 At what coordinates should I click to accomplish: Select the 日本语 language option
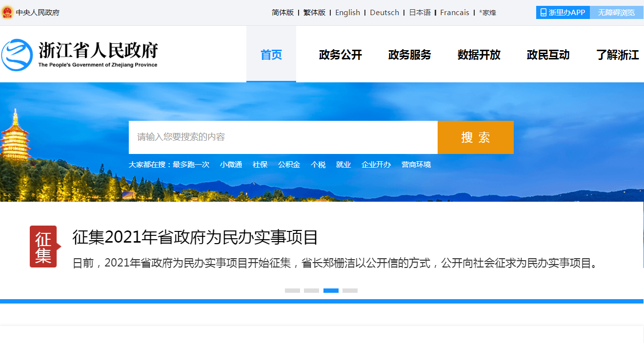click(x=420, y=13)
